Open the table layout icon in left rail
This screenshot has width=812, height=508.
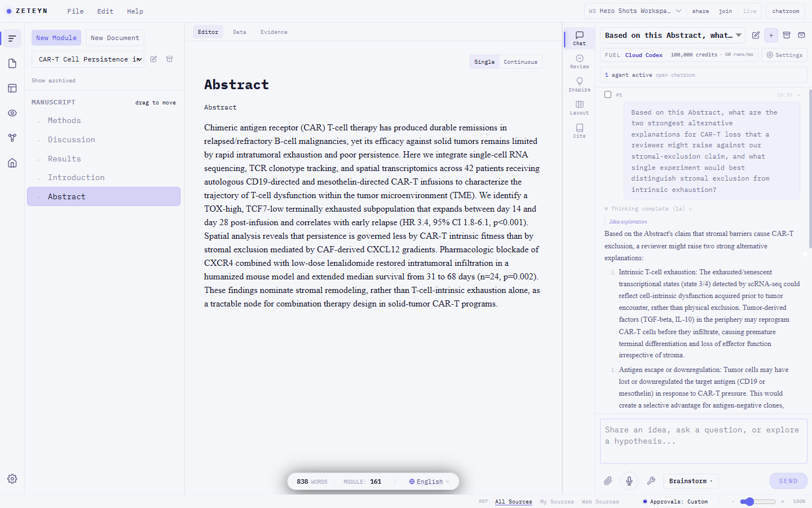[x=12, y=88]
